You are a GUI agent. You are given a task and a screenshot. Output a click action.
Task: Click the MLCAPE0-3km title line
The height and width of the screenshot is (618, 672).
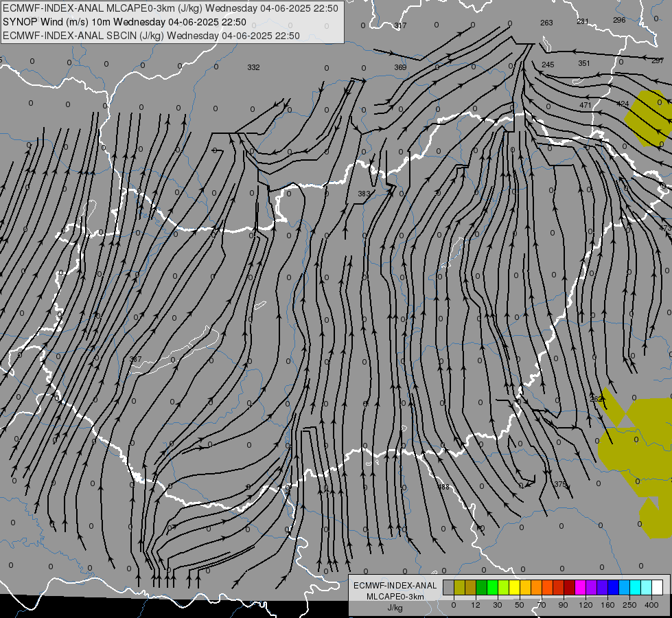coord(170,8)
